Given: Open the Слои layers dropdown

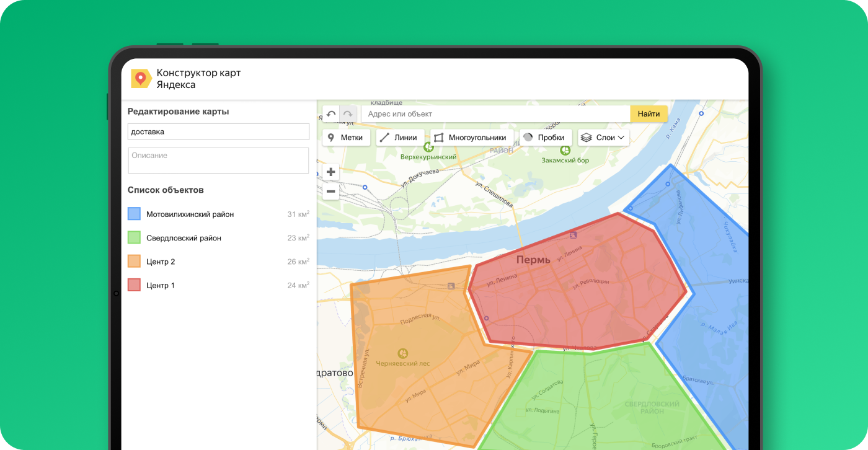Looking at the screenshot, I should [603, 138].
